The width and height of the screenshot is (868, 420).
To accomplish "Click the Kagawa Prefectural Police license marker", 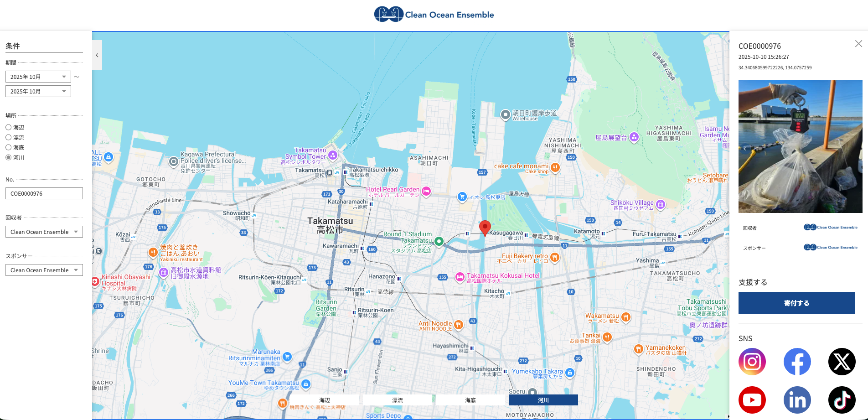I will click(x=174, y=161).
